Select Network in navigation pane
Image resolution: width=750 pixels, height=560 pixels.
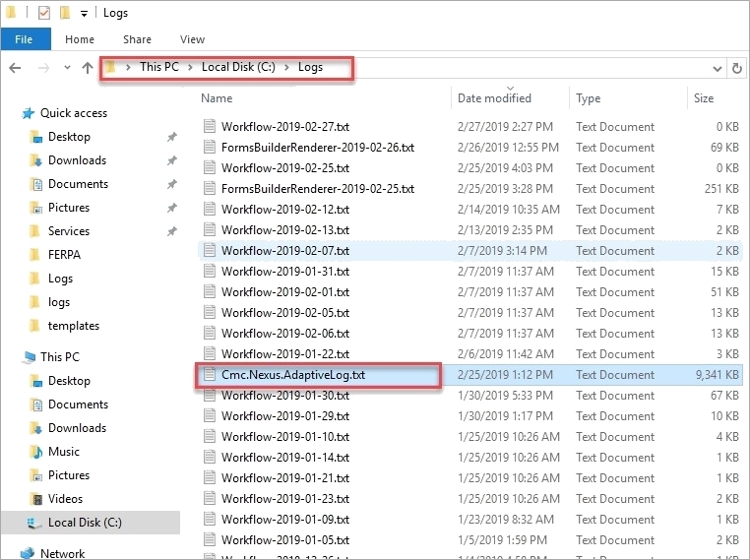62,554
